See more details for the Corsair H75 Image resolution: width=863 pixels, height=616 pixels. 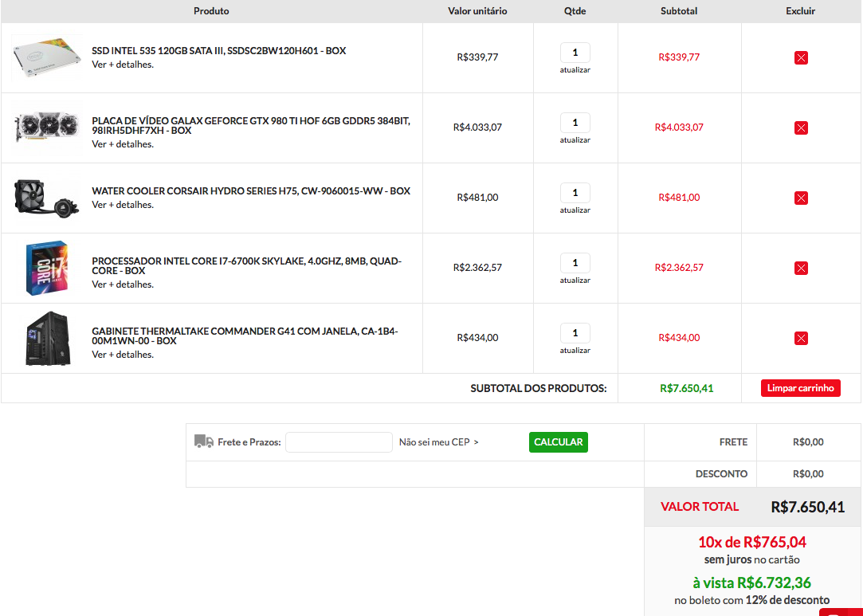(x=123, y=205)
